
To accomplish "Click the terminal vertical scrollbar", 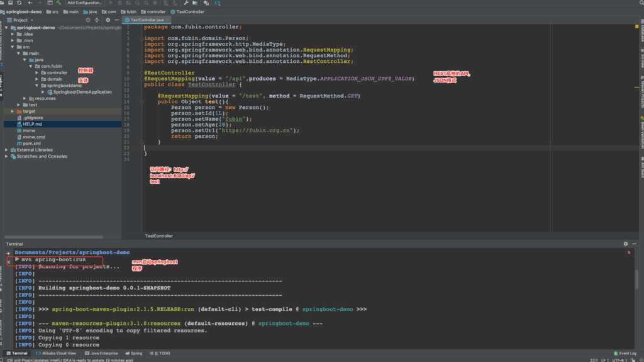I will [636, 280].
